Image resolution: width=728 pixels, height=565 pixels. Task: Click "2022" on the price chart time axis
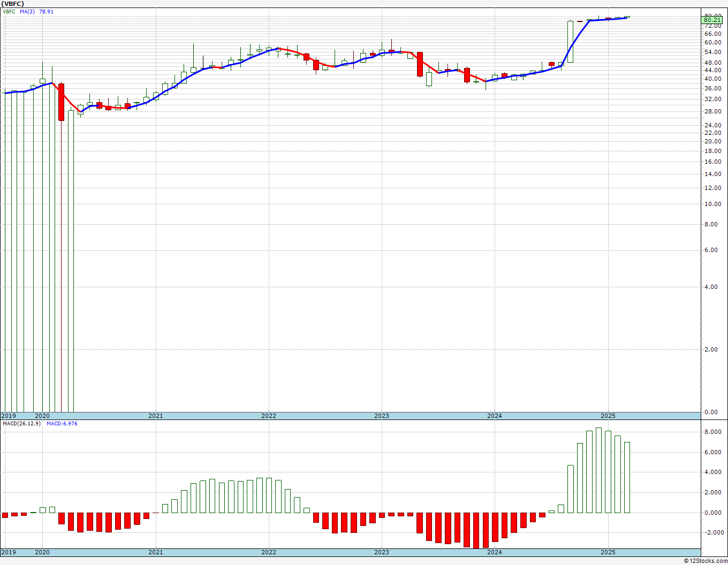coord(269,416)
